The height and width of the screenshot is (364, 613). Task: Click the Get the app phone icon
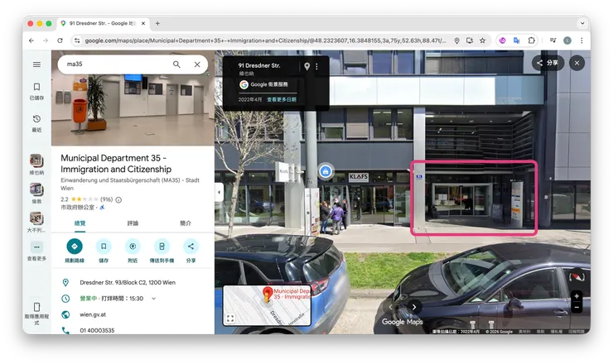pyautogui.click(x=36, y=307)
